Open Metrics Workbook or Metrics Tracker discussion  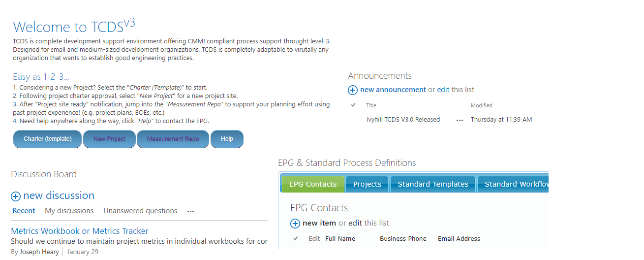coord(80,231)
